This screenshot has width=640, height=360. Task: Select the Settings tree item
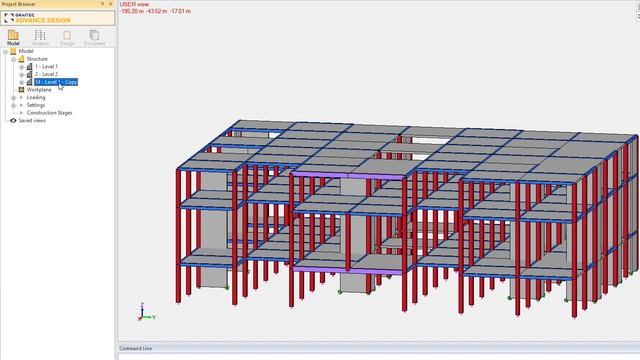[x=36, y=105]
